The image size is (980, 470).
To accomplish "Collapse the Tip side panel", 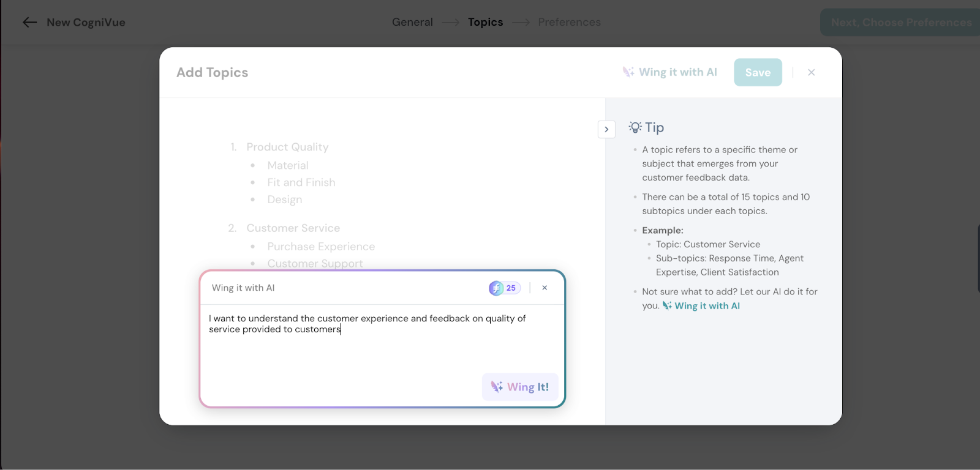I will coord(606,129).
